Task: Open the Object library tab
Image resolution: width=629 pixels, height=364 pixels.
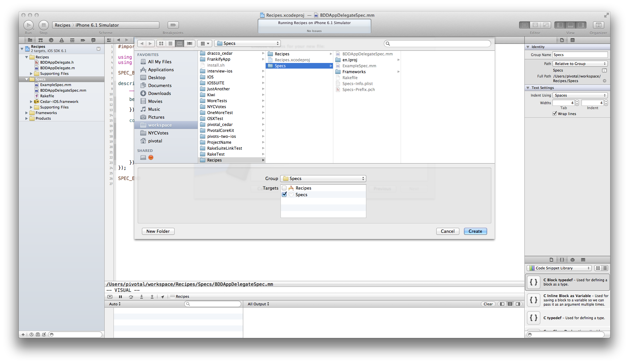Action: 573,260
